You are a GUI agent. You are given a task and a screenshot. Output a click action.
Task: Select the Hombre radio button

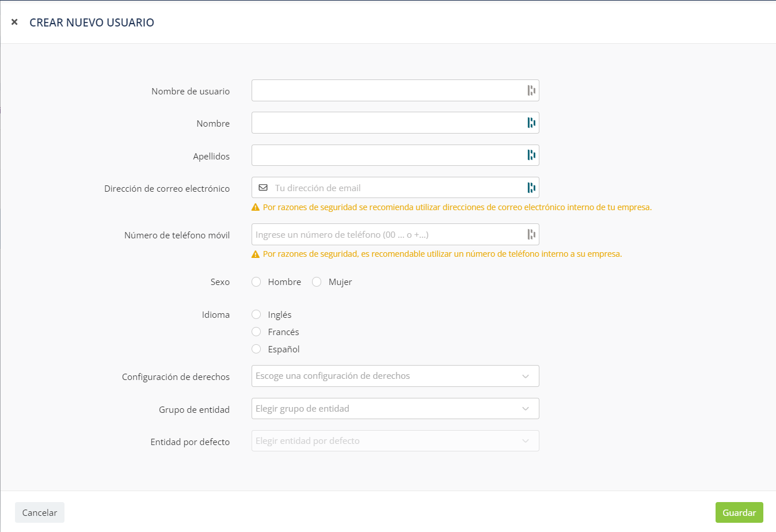(x=256, y=282)
